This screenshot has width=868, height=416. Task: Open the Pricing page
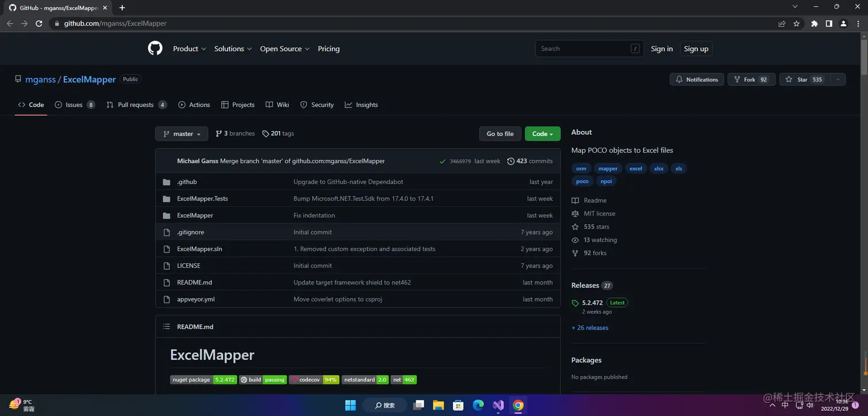tap(329, 49)
